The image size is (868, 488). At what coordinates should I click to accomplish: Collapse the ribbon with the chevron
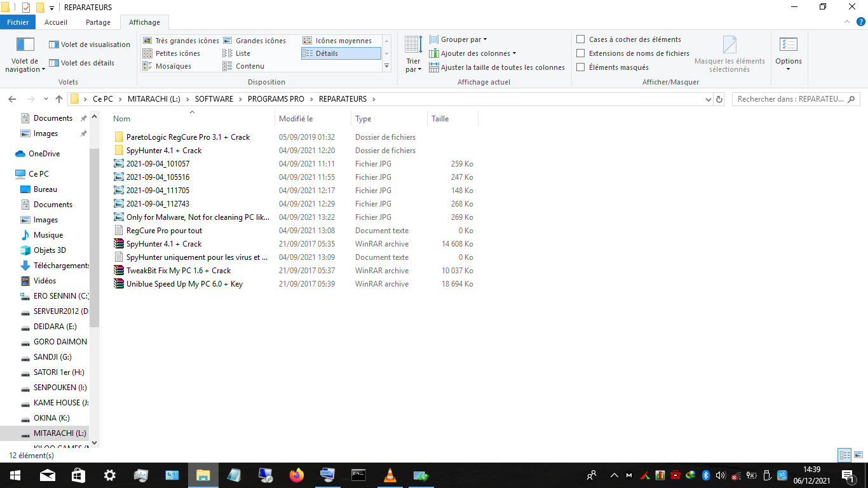(x=846, y=22)
